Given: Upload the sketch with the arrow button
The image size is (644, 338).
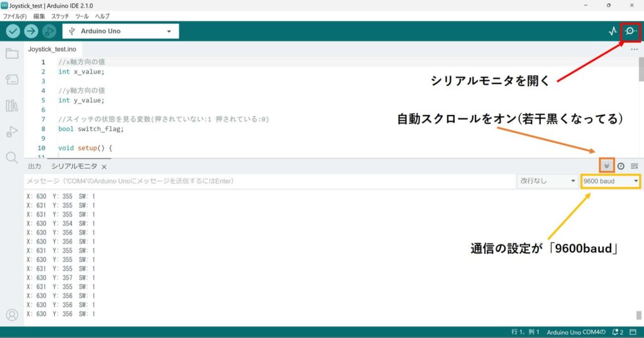Looking at the screenshot, I should (x=31, y=31).
